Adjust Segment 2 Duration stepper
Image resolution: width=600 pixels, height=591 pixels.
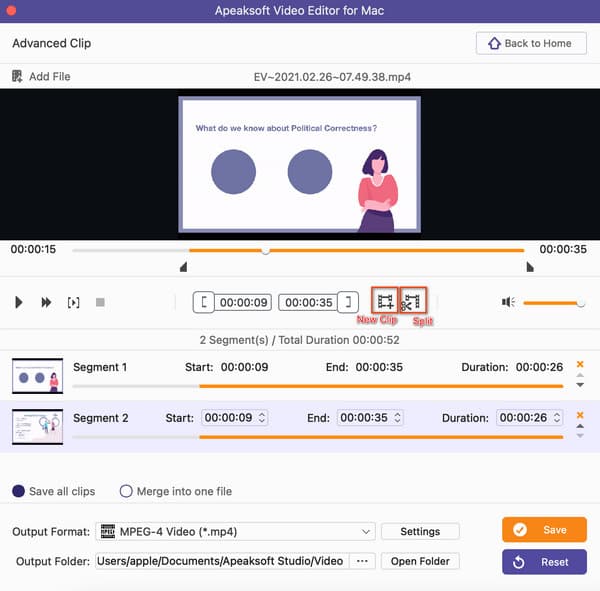557,418
